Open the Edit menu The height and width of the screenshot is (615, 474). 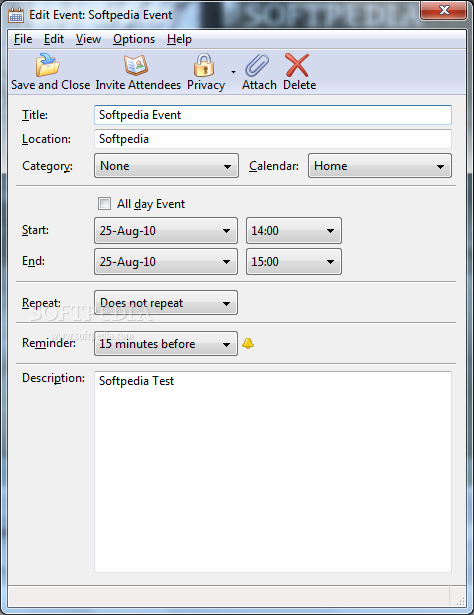[x=54, y=39]
